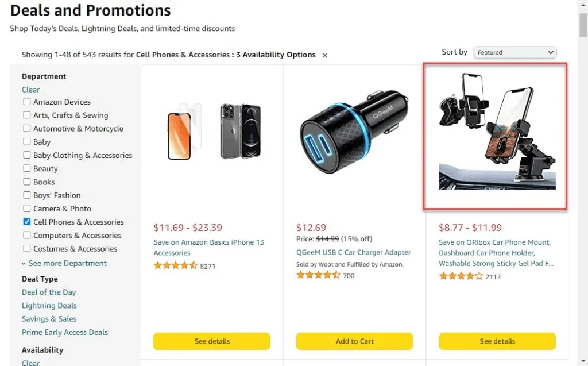The height and width of the screenshot is (366, 588).
Task: Enable the Books department filter
Action: (26, 182)
